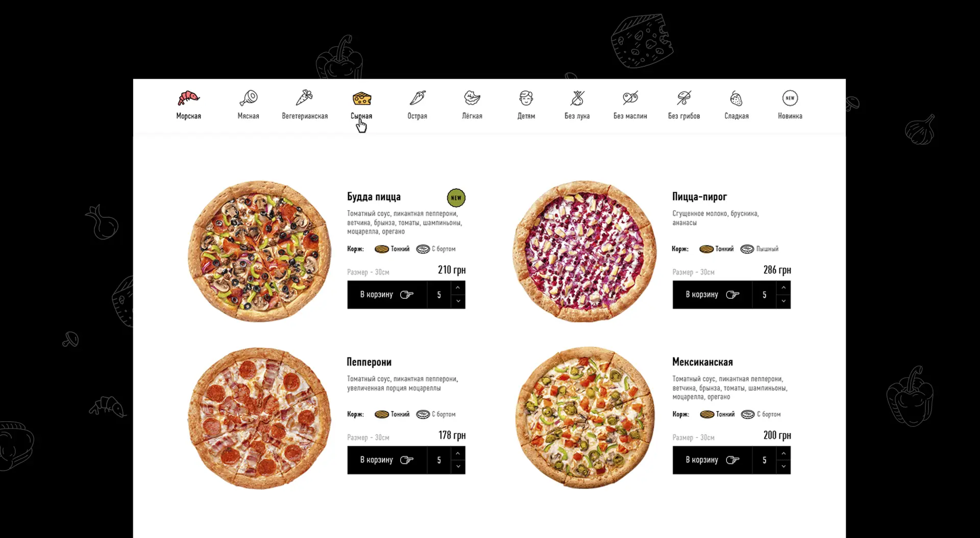
Task: Choose the Вегетерианская carrot icon
Action: point(304,97)
